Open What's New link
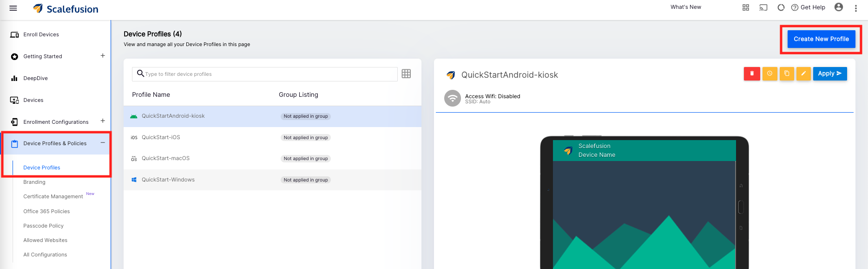Screen dimensions: 868x269 (686, 7)
